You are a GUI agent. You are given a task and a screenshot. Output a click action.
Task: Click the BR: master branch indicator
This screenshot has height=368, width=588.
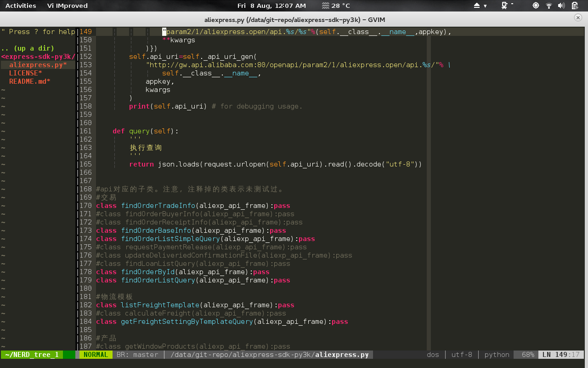click(137, 355)
